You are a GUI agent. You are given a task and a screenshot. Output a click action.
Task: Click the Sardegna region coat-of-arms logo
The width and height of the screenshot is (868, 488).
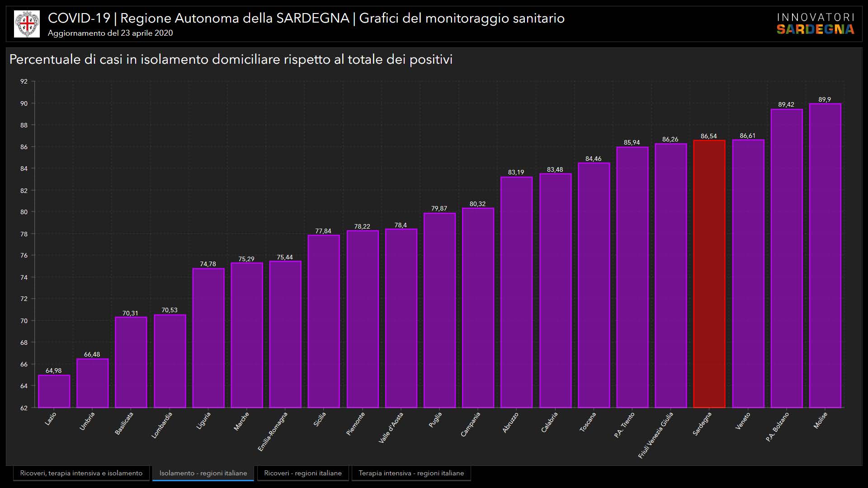pyautogui.click(x=27, y=24)
